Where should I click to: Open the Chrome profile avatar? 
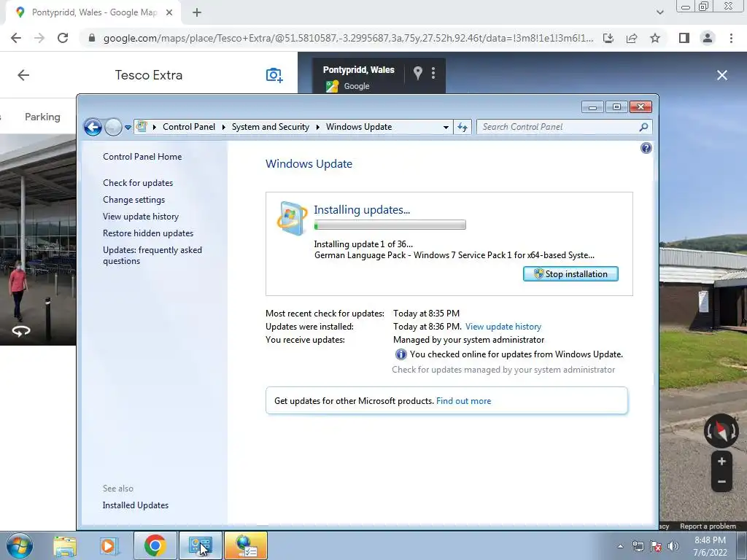[x=708, y=38]
